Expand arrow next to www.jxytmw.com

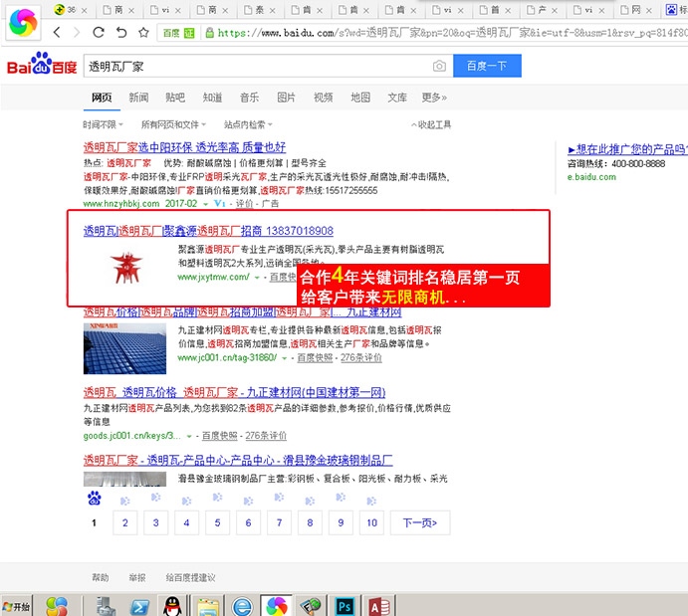[257, 278]
